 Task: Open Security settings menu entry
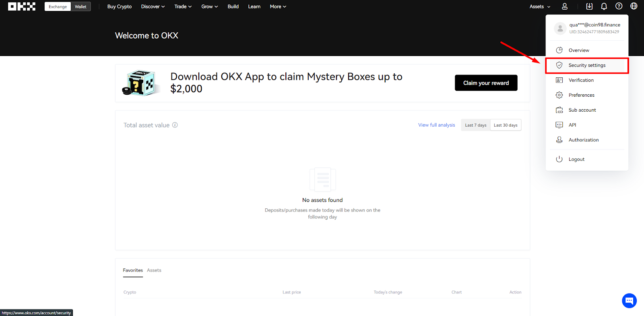[587, 65]
